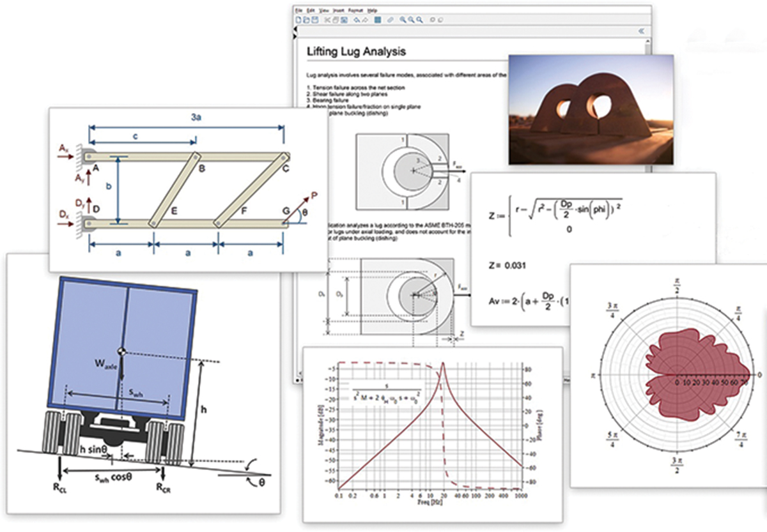Click the first round icon after zoom tools
This screenshot has height=532, width=767.
[x=433, y=20]
